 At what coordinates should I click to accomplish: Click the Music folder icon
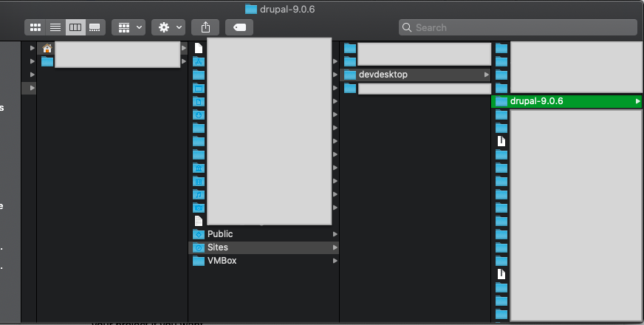click(x=199, y=194)
